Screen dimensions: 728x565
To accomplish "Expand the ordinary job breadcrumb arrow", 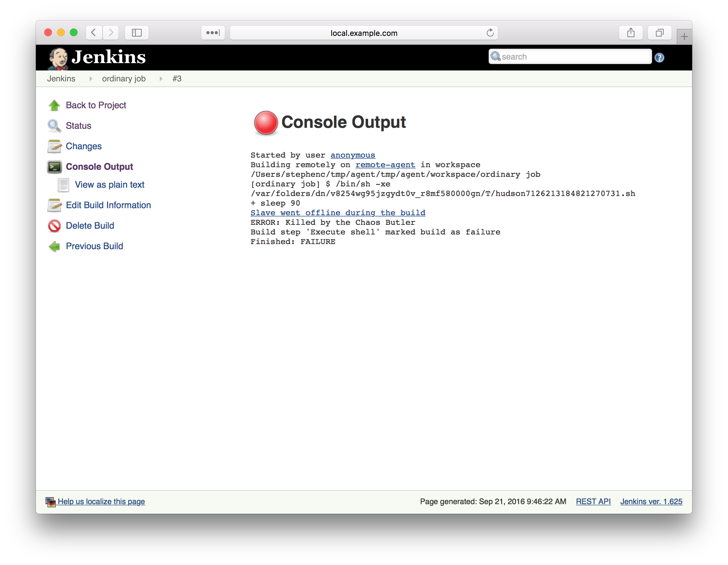I will coord(161,79).
